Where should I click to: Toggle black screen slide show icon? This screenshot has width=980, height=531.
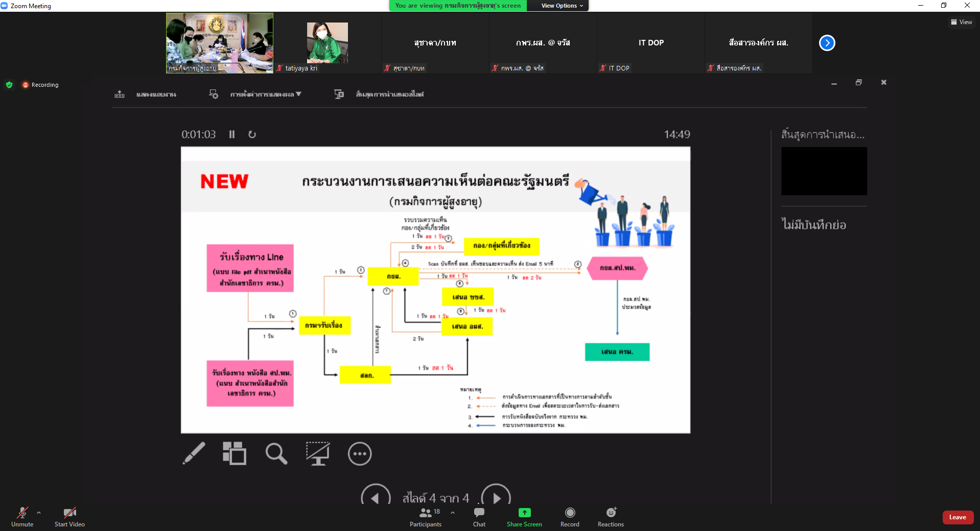tap(318, 453)
